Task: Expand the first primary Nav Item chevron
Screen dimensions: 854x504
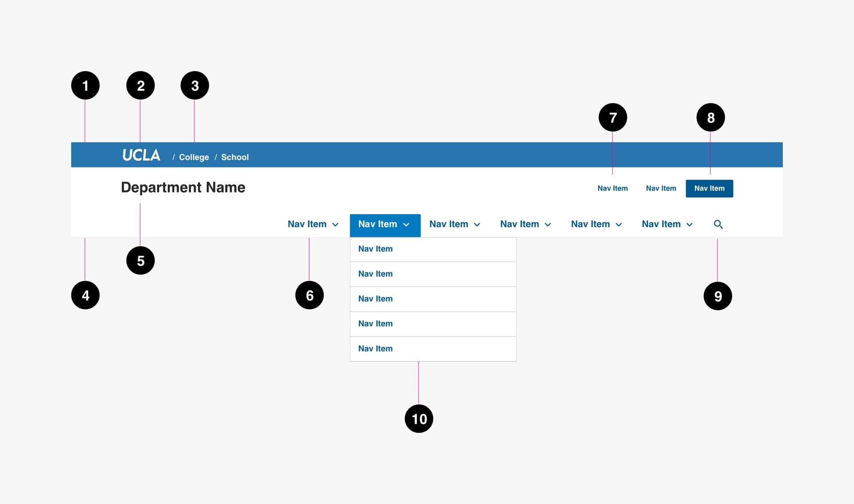Action: (335, 225)
